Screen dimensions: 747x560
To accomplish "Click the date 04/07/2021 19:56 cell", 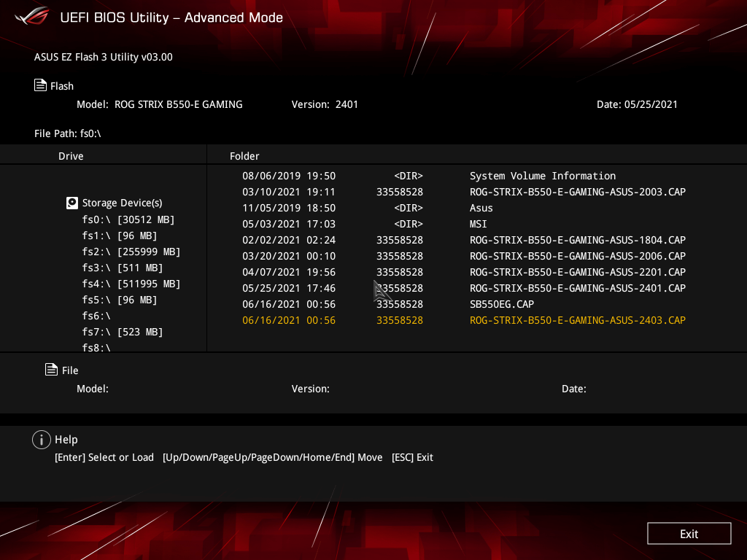I will [289, 272].
